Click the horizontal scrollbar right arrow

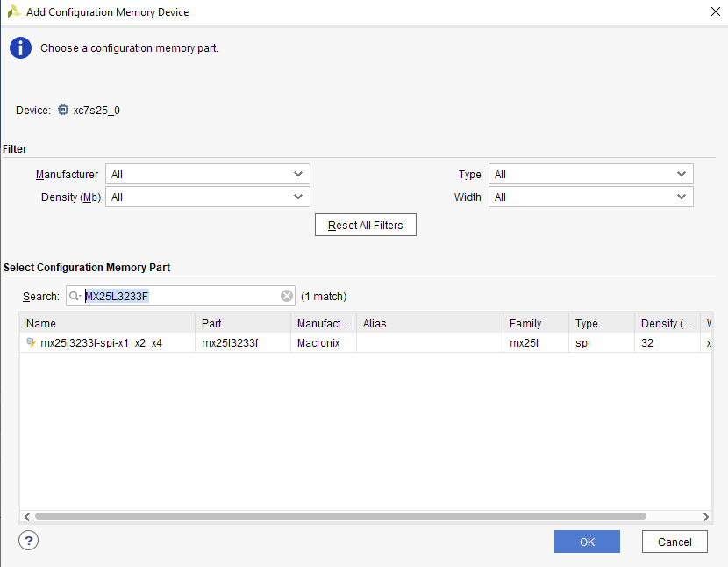click(705, 517)
